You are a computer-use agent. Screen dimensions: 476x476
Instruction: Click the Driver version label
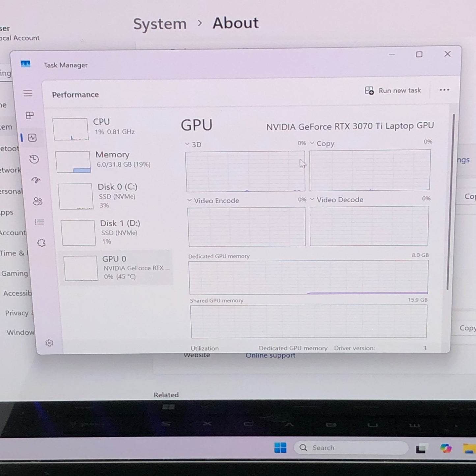tap(354, 348)
